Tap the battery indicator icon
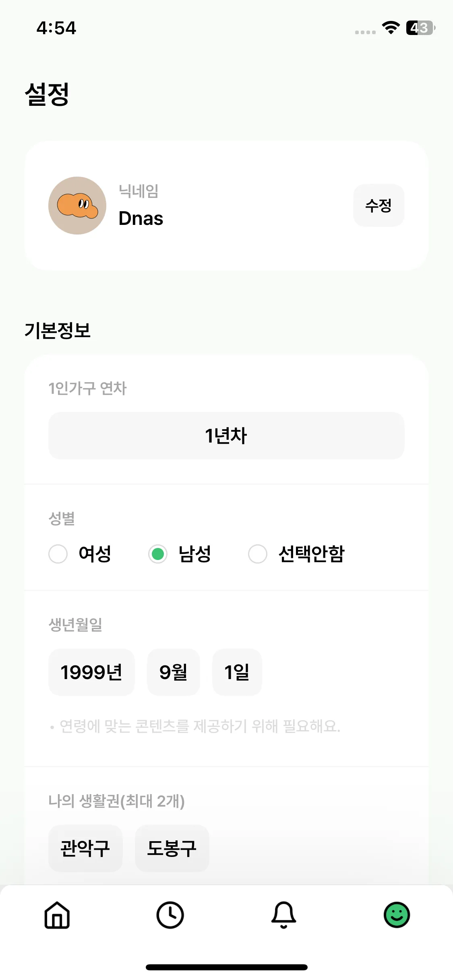 tap(420, 28)
